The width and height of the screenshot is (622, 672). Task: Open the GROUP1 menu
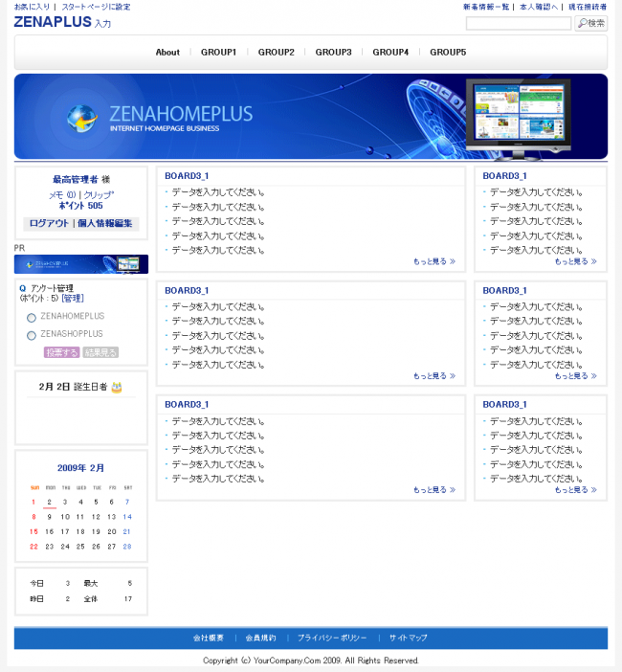[218, 53]
